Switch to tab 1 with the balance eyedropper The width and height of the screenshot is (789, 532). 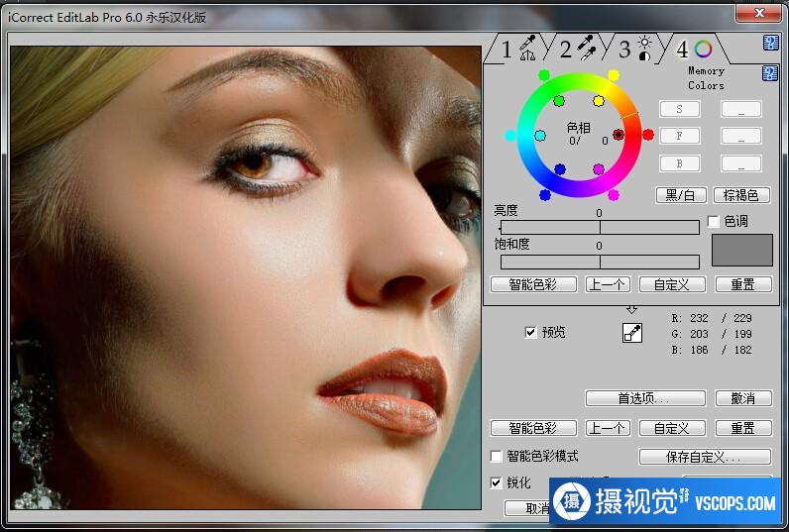coord(518,50)
